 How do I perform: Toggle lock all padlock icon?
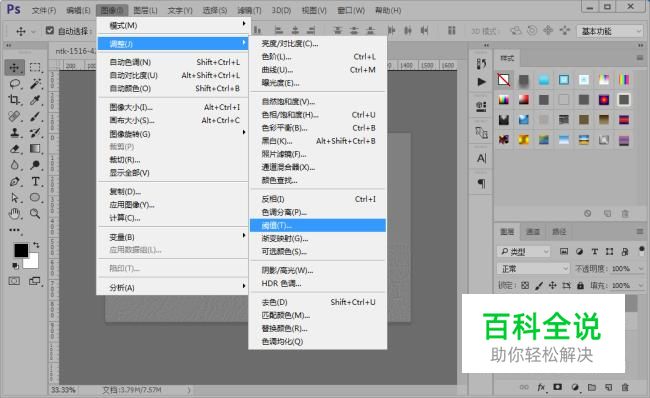click(580, 285)
